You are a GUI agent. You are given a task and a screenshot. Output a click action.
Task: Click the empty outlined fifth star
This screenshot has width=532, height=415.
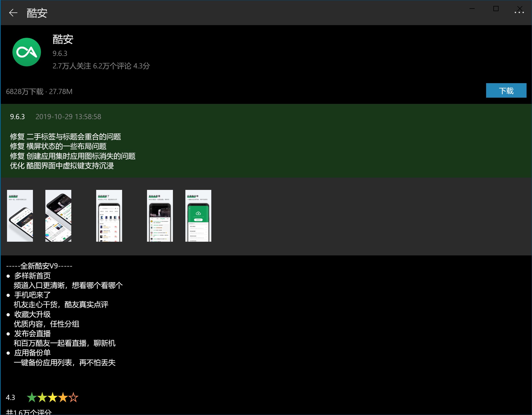[x=73, y=397]
